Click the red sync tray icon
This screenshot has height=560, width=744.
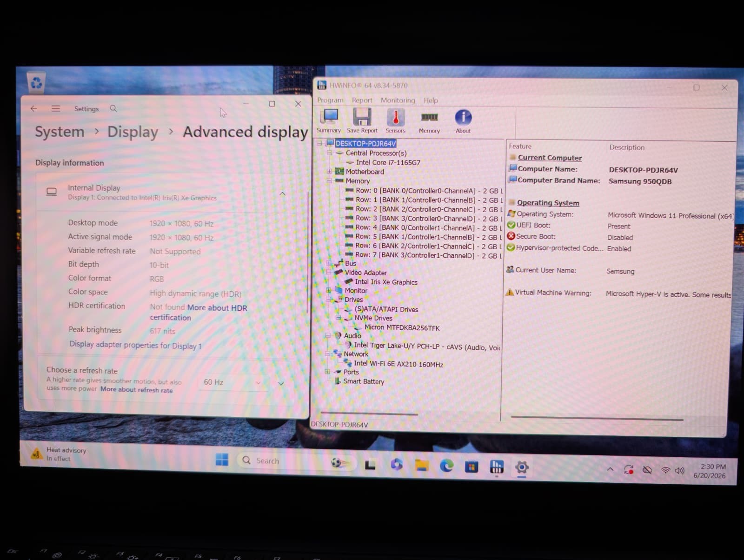(629, 470)
